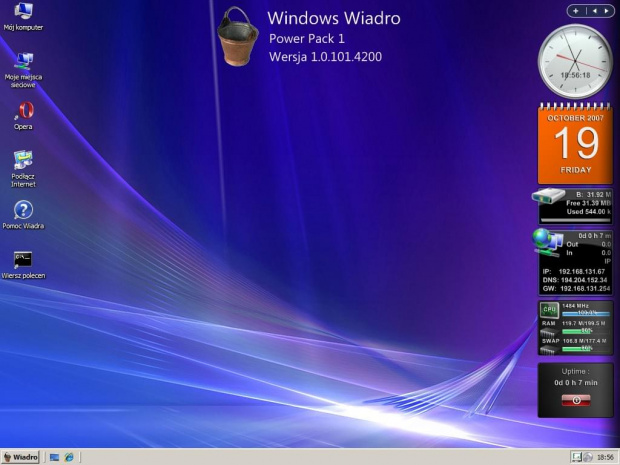The width and height of the screenshot is (620, 465).
Task: Click the show desktop quick launch icon
Action: [x=54, y=457]
